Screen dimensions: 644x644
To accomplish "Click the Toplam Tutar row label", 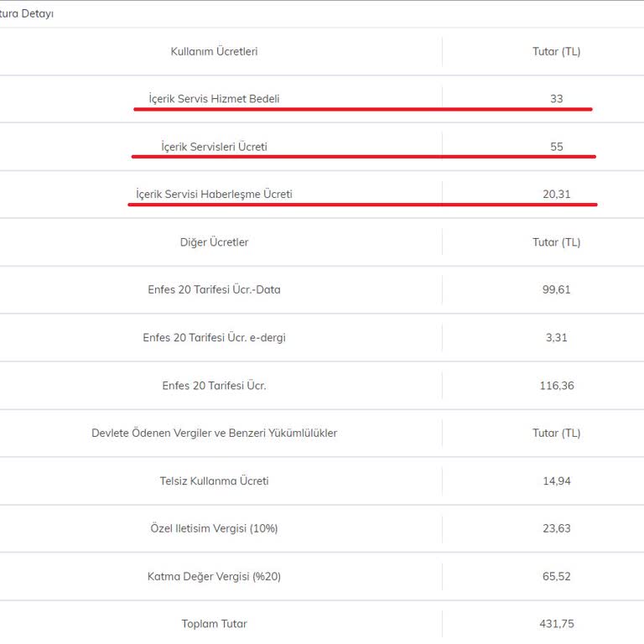I will (214, 624).
